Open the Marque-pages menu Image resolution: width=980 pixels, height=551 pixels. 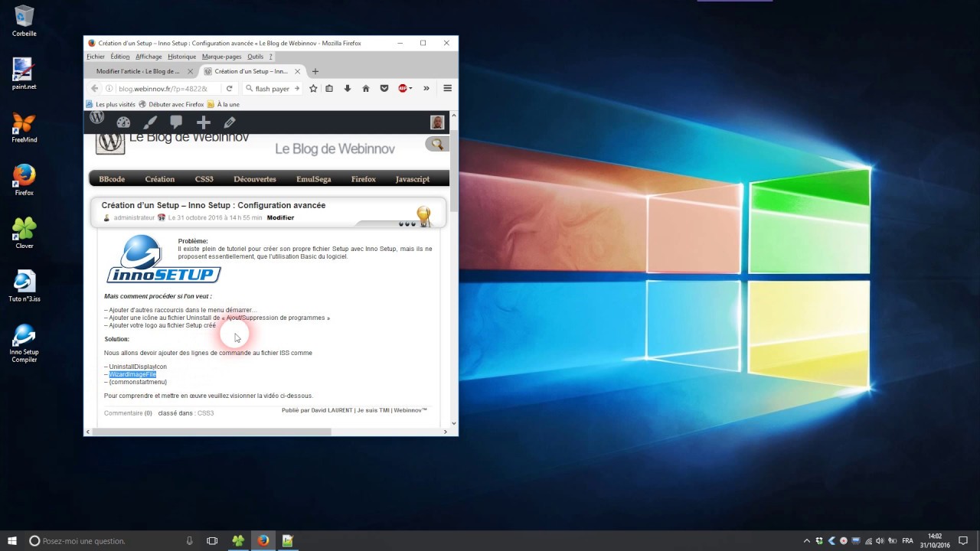[222, 57]
